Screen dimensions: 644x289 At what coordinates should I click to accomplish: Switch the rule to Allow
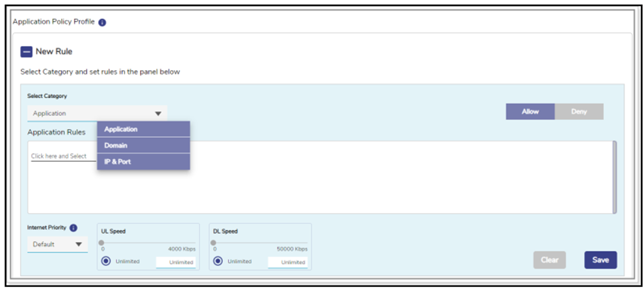click(x=530, y=112)
